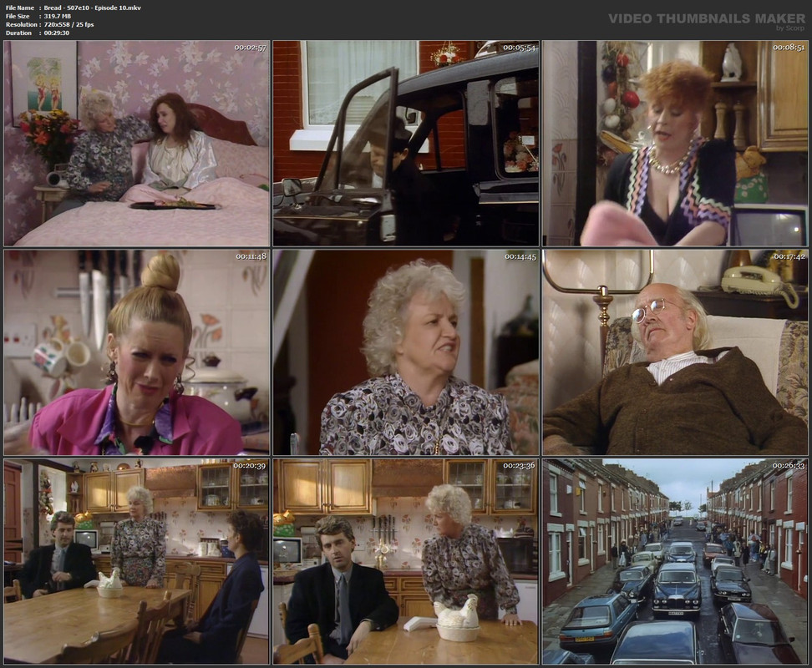Click the timestamp text 00:23:36
The height and width of the screenshot is (668, 812).
(519, 465)
